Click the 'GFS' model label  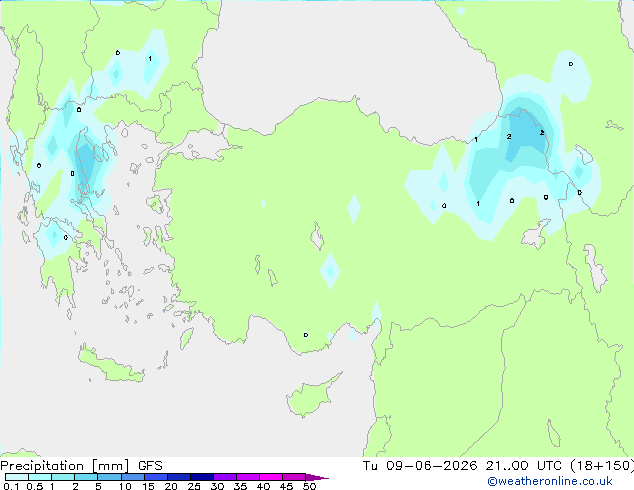click(150, 466)
